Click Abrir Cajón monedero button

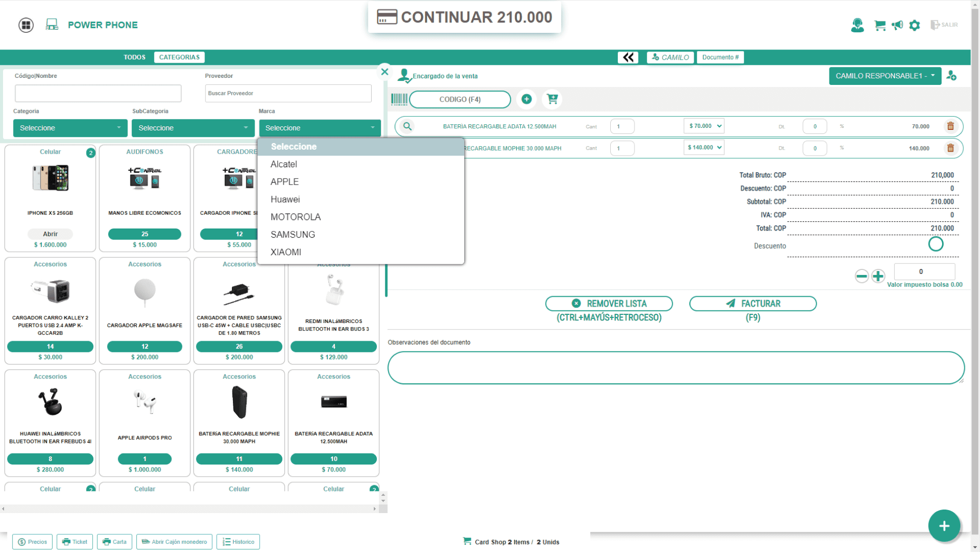[x=174, y=542]
